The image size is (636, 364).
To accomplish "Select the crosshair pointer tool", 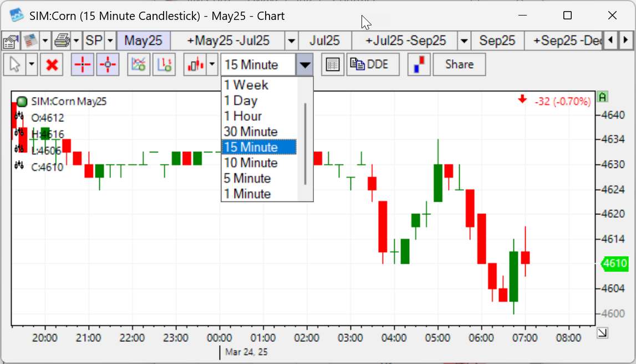I will click(82, 64).
